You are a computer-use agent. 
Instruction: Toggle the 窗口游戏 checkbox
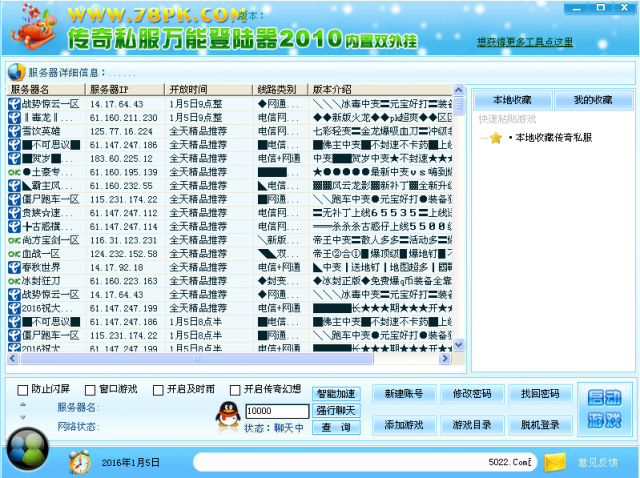[x=90, y=390]
